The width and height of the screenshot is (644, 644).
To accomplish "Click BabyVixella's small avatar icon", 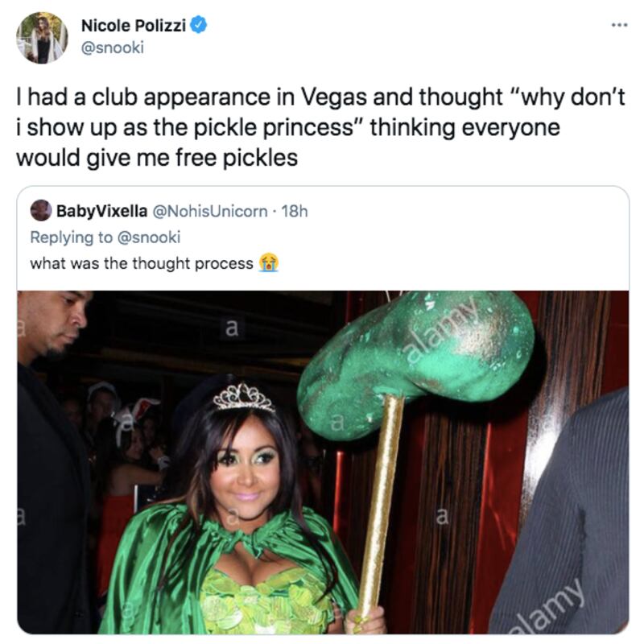I will pos(40,211).
